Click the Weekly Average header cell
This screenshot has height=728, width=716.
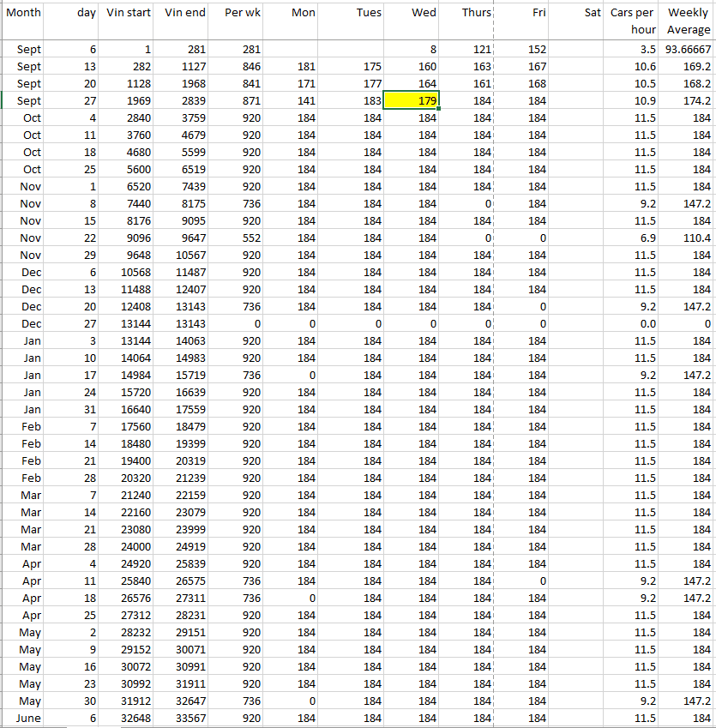688,21
